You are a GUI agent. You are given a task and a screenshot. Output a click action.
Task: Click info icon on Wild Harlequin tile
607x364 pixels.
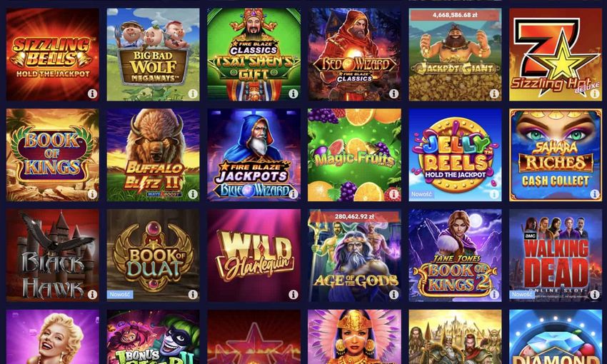[x=294, y=294]
